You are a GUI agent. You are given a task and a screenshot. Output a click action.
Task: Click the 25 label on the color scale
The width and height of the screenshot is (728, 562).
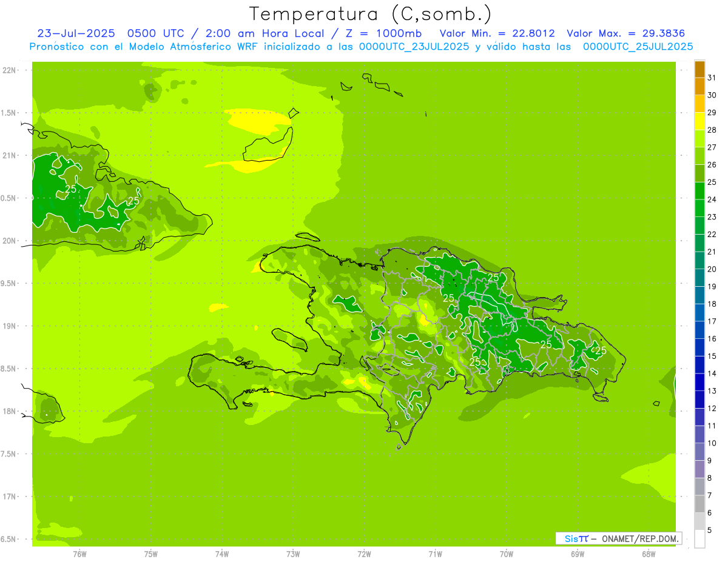712,182
